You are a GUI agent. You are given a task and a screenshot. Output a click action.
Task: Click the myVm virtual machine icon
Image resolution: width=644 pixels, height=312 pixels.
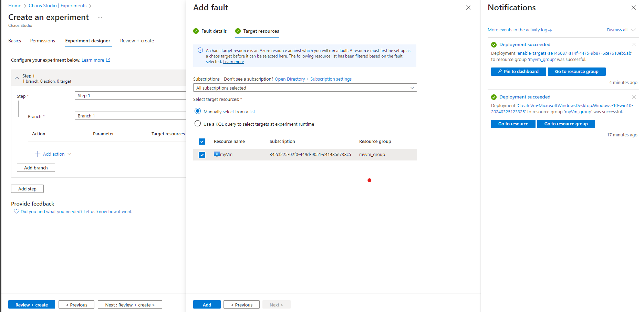click(217, 154)
